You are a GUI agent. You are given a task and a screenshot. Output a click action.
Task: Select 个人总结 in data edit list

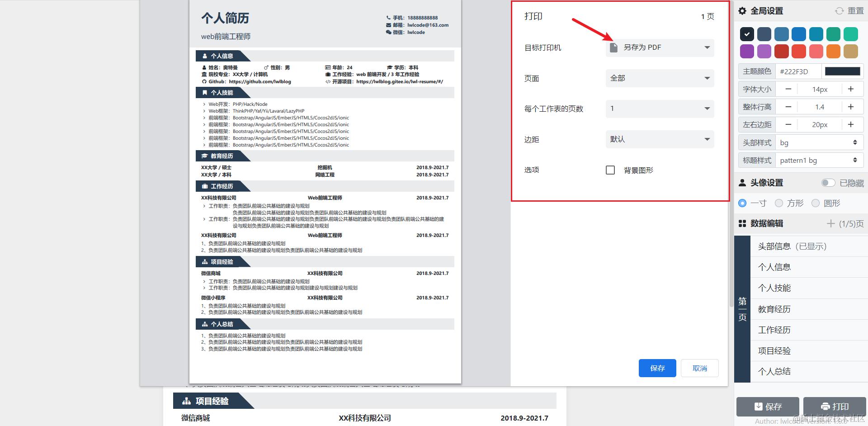tap(809, 372)
